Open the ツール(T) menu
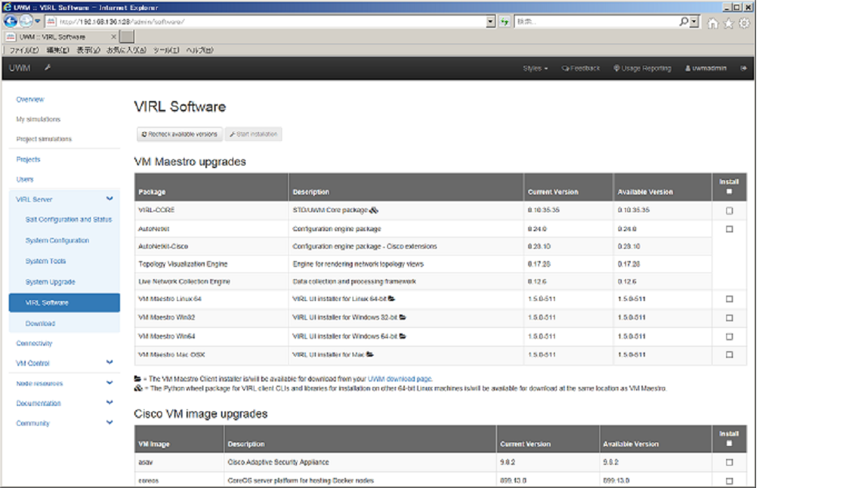Screen dimensions: 868x488 click(166, 50)
